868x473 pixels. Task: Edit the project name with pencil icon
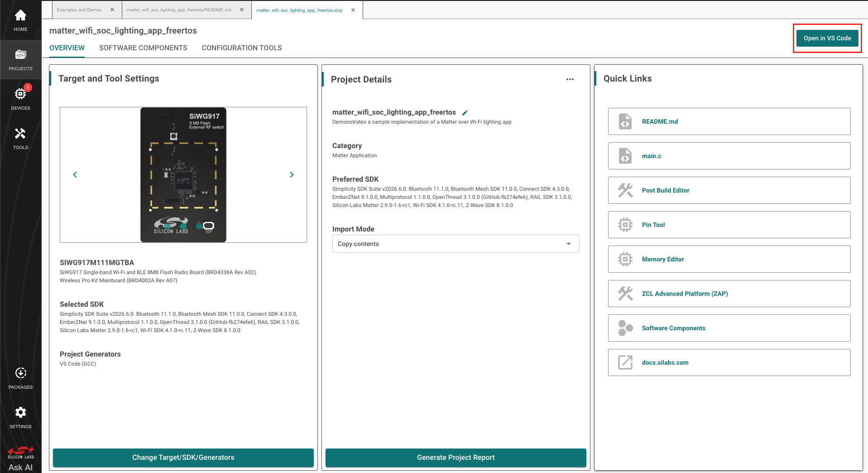point(465,113)
